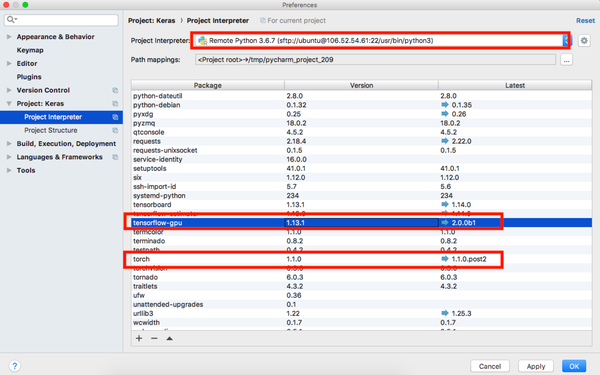Select the qtconsole package row
Image resolution: width=600 pixels, height=375 pixels.
pos(362,132)
